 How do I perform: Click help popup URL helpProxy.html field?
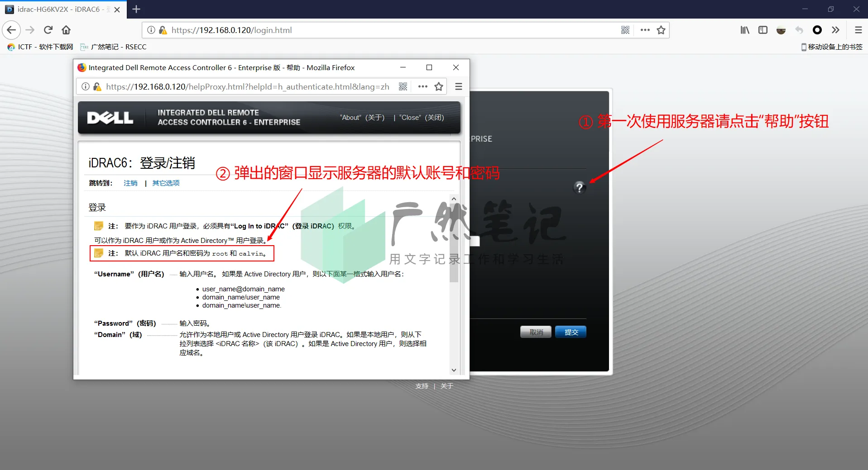pos(248,86)
